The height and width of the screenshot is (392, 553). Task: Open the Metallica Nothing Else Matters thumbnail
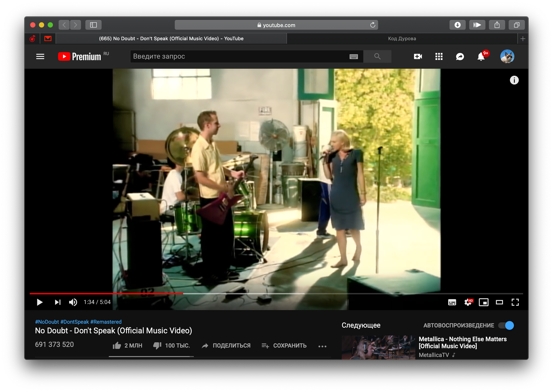(x=378, y=347)
